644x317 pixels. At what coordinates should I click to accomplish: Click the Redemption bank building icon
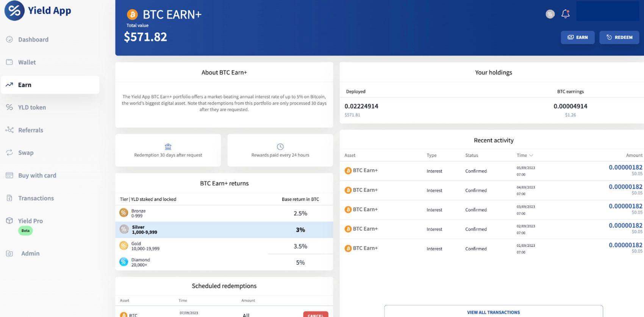tap(168, 147)
